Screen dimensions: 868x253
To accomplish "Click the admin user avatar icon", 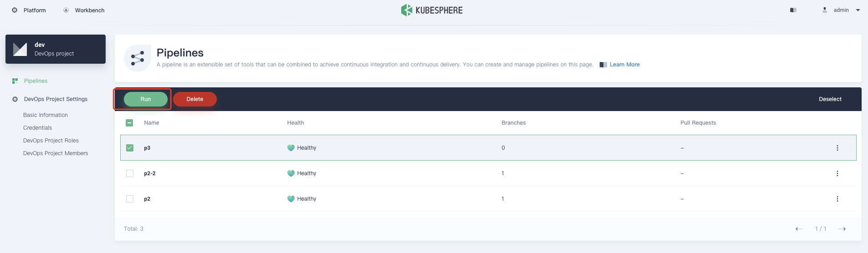I will coord(825,10).
